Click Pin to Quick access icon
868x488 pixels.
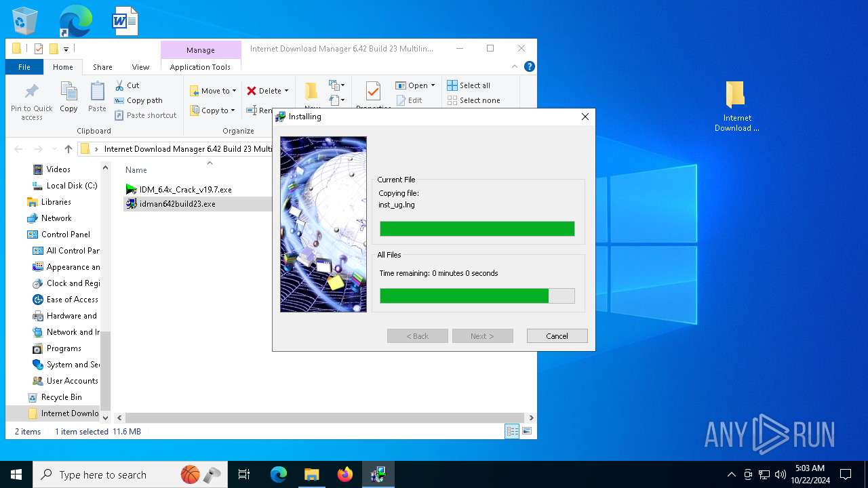point(32,102)
